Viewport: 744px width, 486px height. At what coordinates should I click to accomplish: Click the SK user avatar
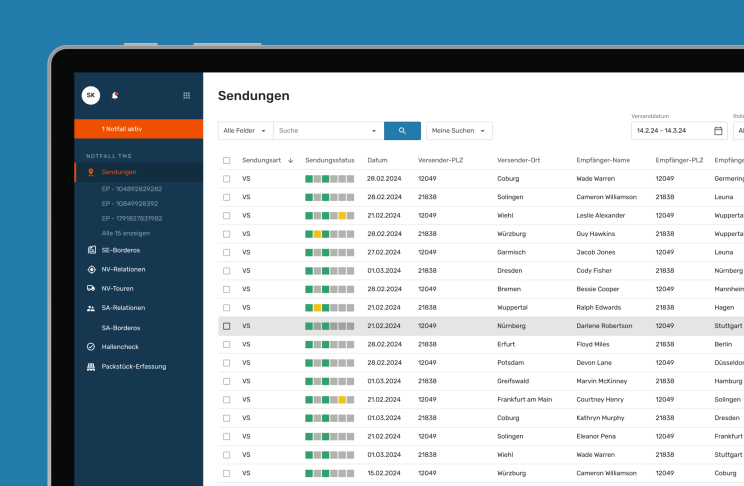[x=91, y=95]
